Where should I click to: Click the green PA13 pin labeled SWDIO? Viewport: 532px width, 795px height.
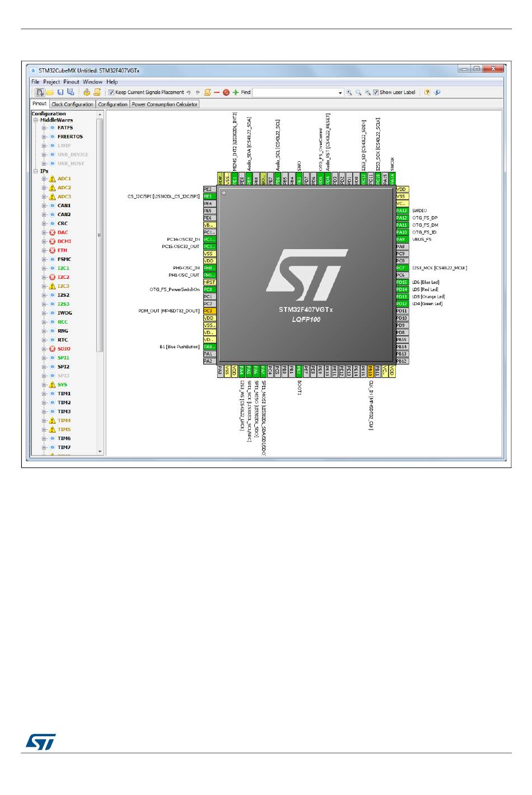pyautogui.click(x=402, y=211)
